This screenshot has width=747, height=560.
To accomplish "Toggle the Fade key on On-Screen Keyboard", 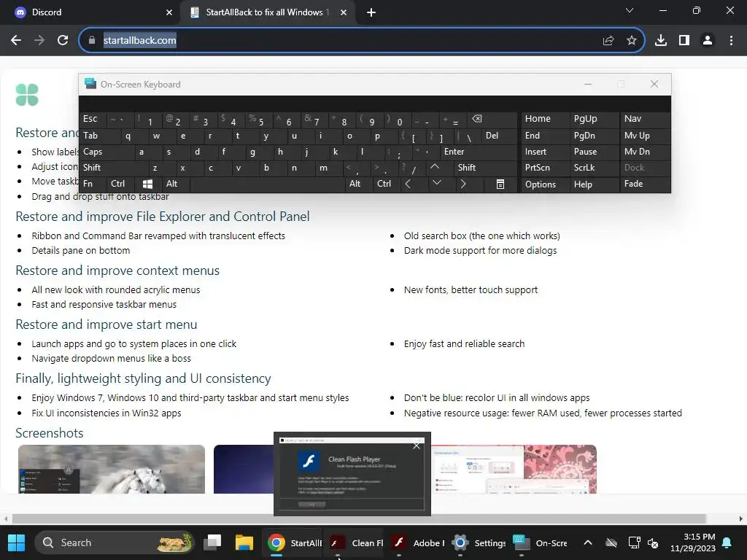I will click(x=644, y=184).
